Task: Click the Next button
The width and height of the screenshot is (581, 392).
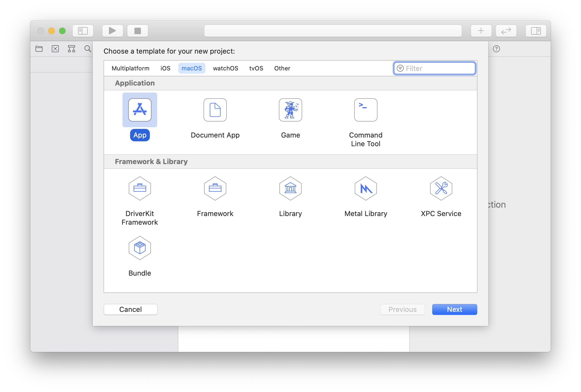Action: [x=454, y=309]
